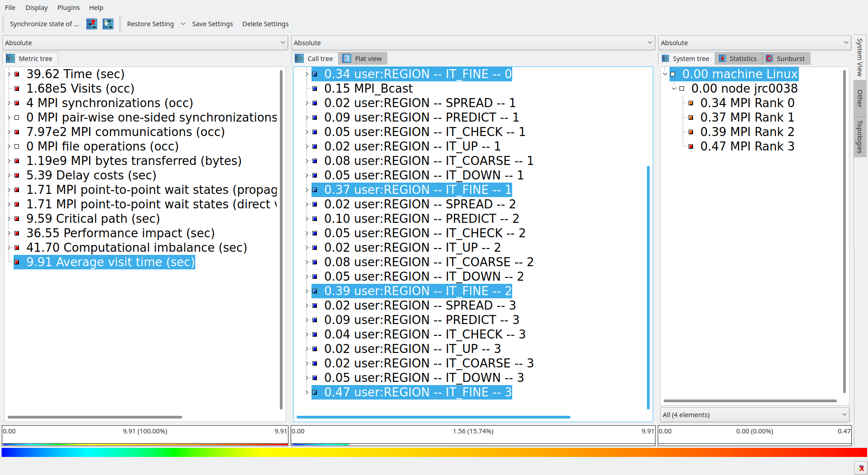Expand the IT_COARSE -- 1 call node

307,161
